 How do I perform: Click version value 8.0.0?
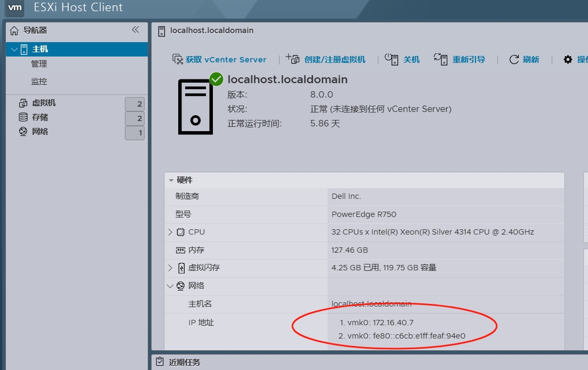click(321, 94)
